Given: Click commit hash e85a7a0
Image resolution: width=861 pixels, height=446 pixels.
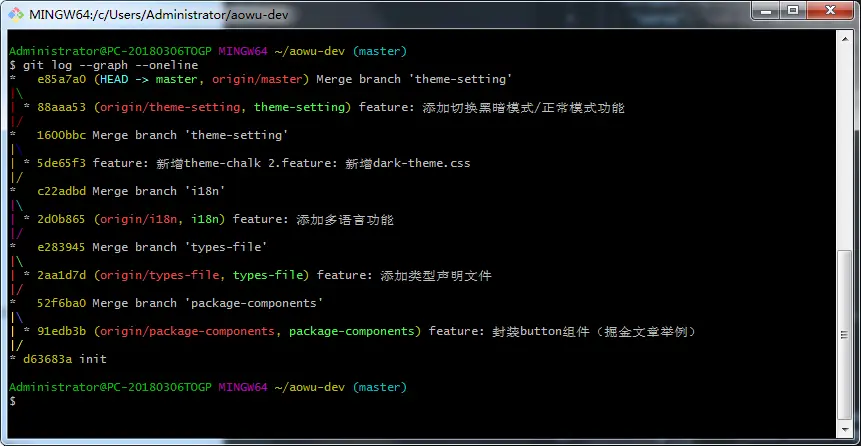Looking at the screenshot, I should (62, 79).
